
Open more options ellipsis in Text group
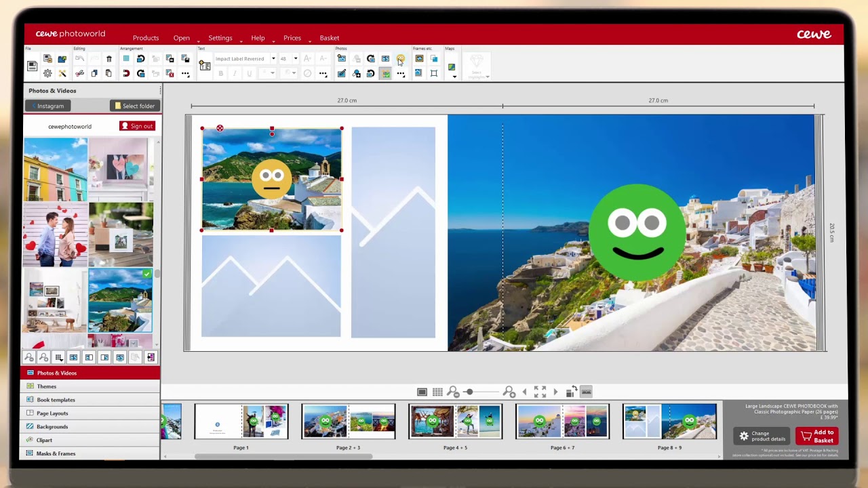coord(323,73)
